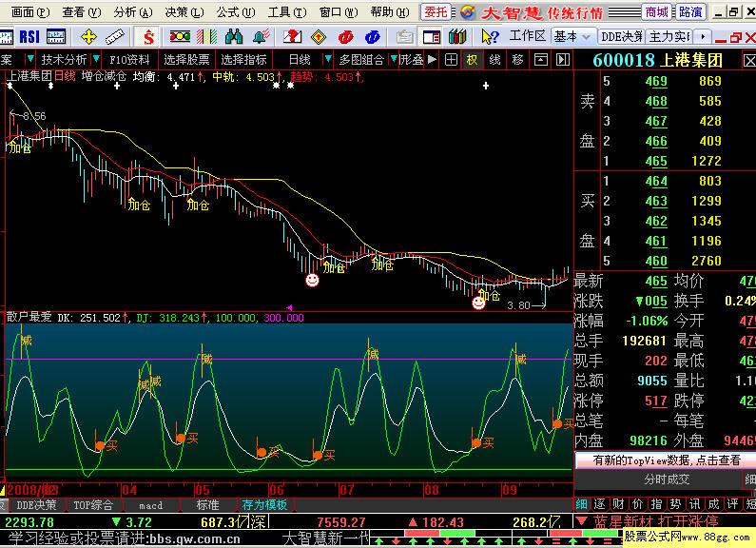Open the 窗口(W) menu

tap(339, 12)
